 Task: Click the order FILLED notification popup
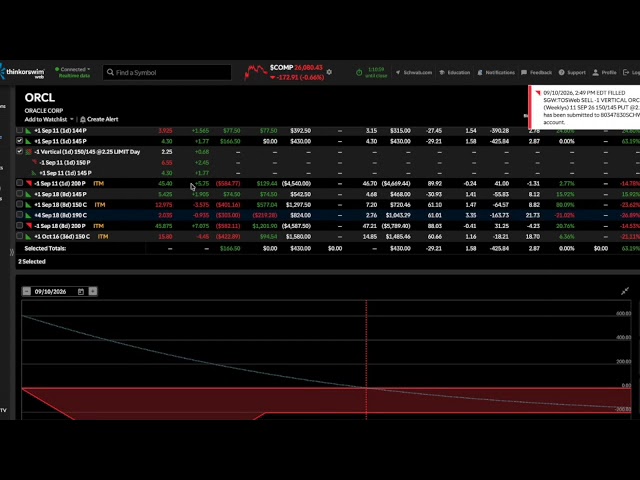pyautogui.click(x=584, y=107)
